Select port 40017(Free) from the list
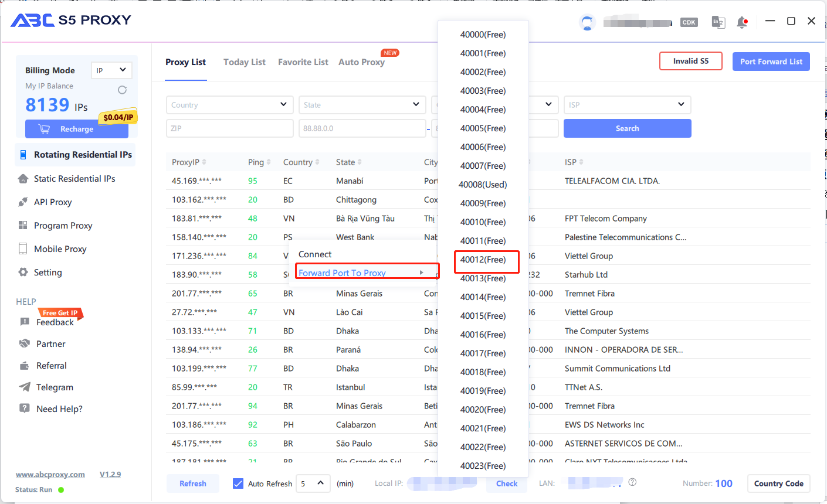The width and height of the screenshot is (827, 504). pos(483,353)
